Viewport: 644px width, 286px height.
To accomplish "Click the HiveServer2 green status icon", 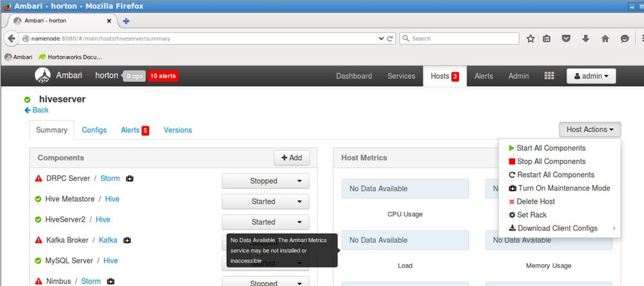I will point(38,220).
